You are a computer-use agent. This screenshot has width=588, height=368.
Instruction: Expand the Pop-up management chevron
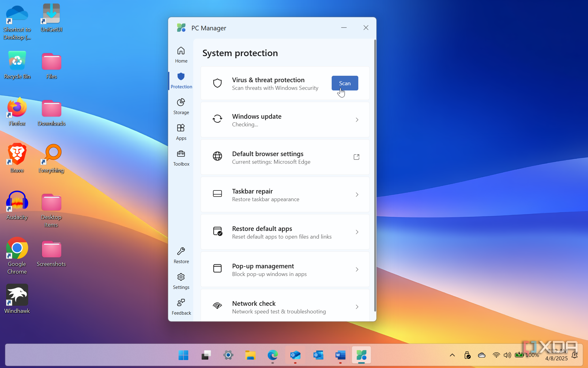click(x=357, y=269)
